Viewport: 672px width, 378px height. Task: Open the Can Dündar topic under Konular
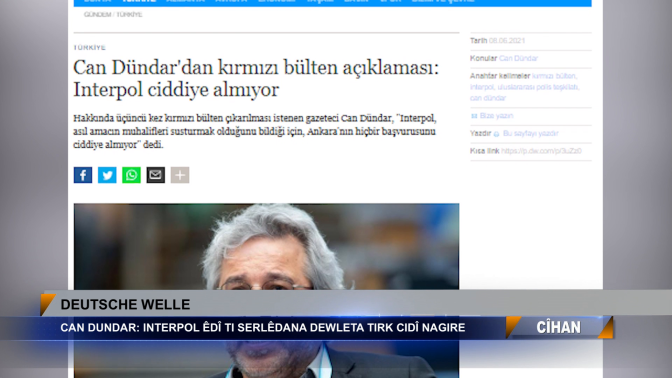[x=518, y=58]
